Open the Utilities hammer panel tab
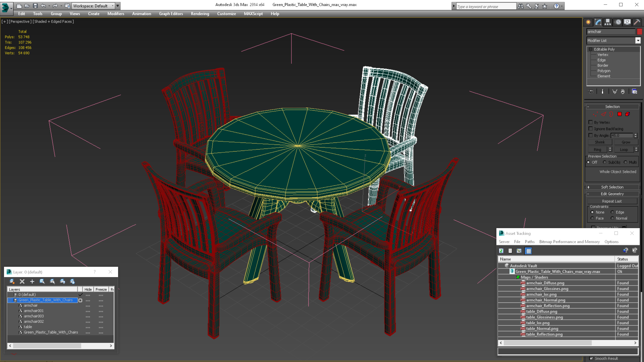This screenshot has width=644, height=362. [x=637, y=22]
